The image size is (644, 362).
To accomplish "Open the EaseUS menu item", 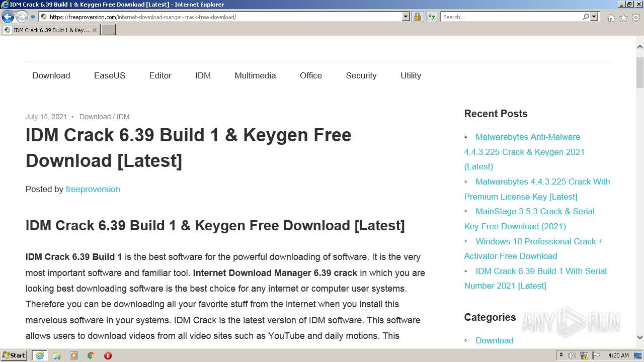I will (x=110, y=75).
